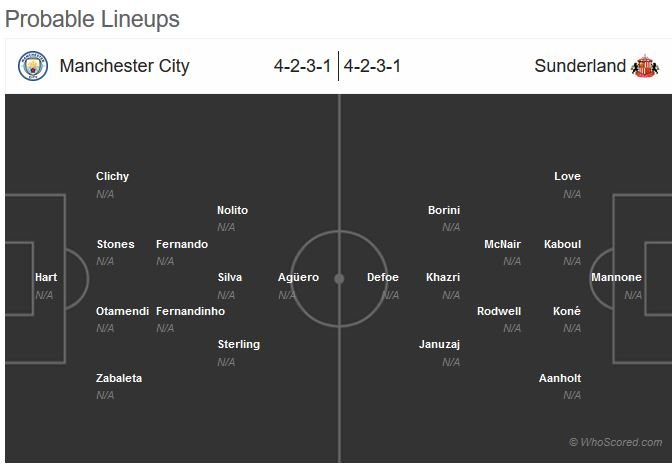Select striker Agüero on the pitch
The image size is (672, 466).
(x=298, y=277)
